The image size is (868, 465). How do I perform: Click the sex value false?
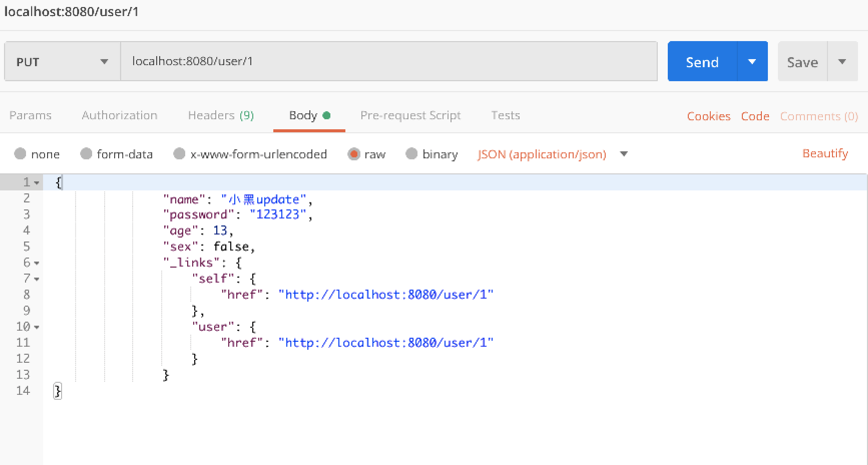231,247
